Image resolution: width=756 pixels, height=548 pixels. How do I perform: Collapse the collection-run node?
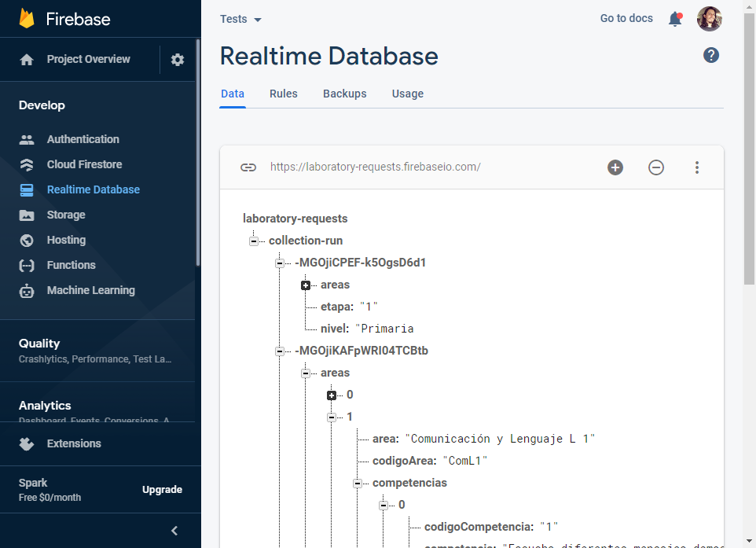coord(254,241)
